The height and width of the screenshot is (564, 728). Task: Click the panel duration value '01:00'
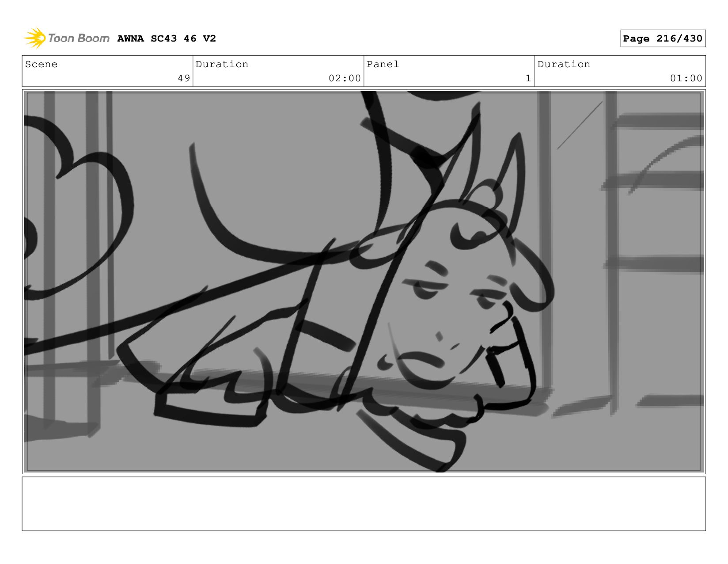686,78
